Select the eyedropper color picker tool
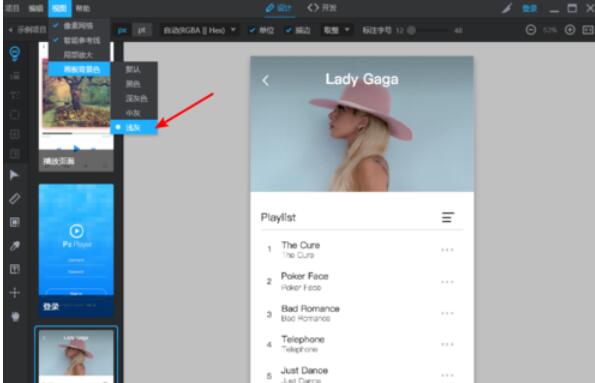595x383 pixels. pos(14,246)
